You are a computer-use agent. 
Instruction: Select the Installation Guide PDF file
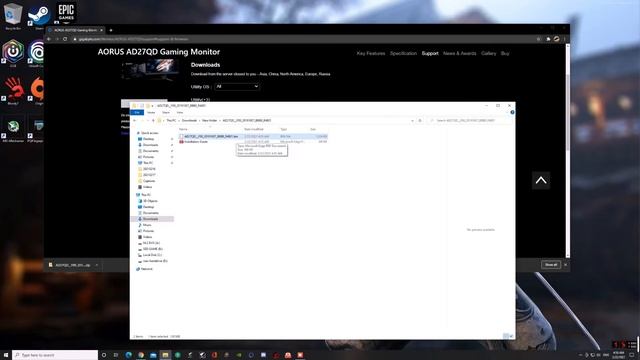[196, 142]
